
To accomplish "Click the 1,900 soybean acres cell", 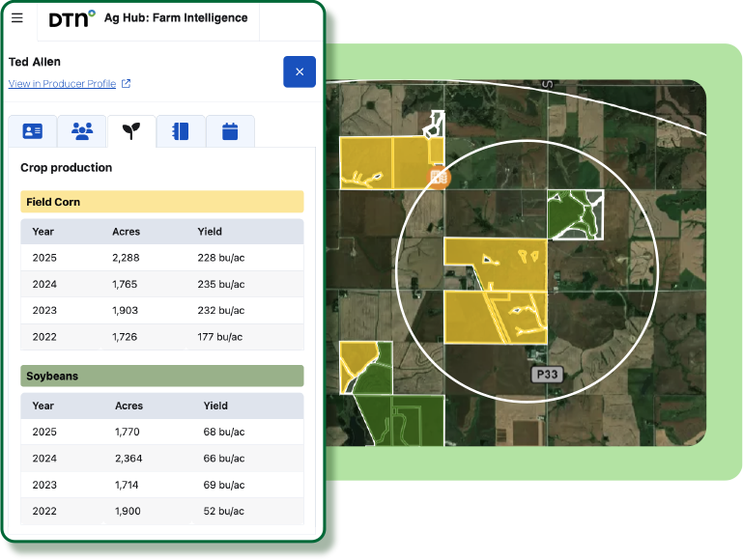I will point(128,512).
